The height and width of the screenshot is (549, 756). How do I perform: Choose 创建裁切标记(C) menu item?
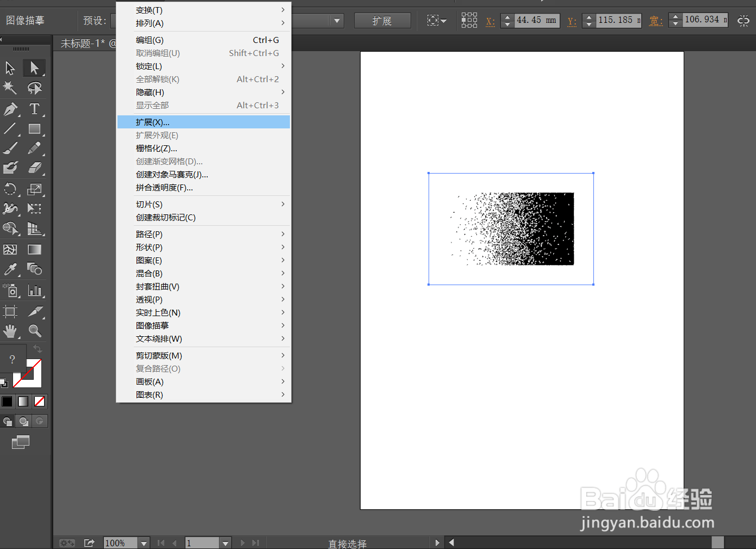tap(204, 217)
